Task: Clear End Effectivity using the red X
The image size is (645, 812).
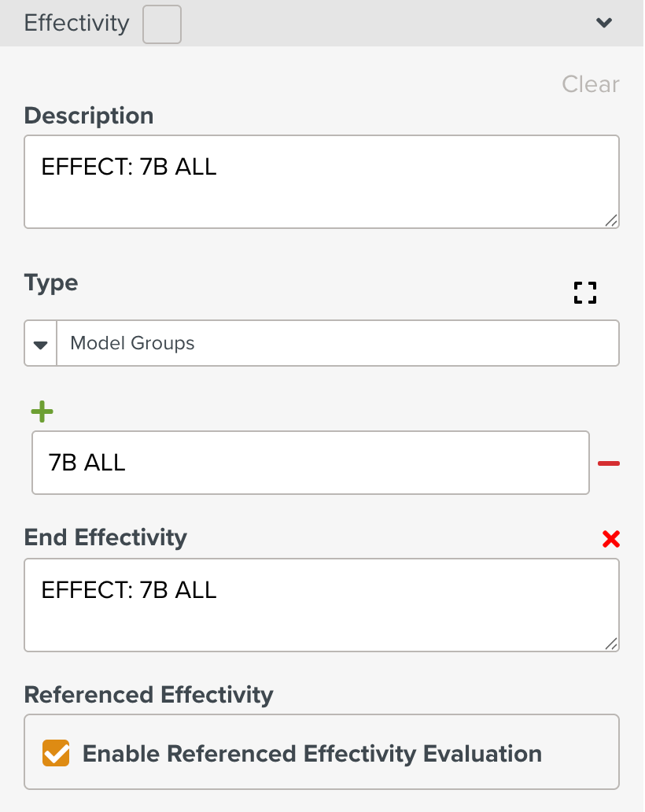Action: tap(611, 539)
